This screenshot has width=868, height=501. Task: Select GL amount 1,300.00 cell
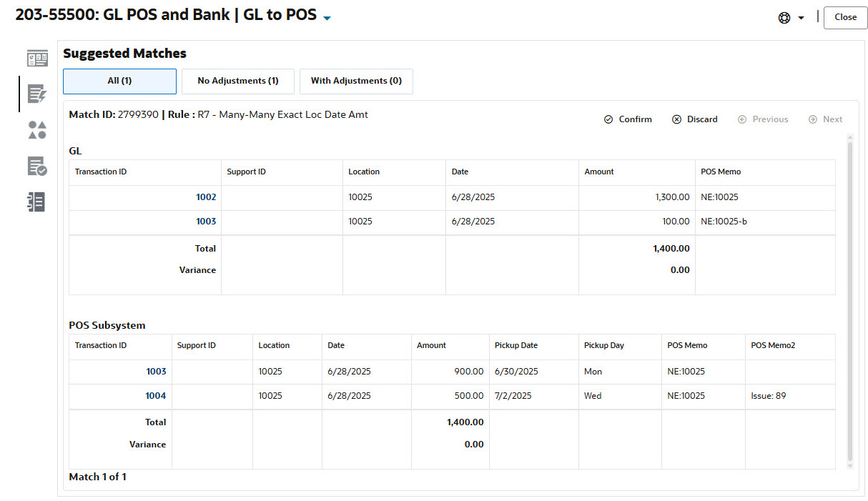click(637, 197)
